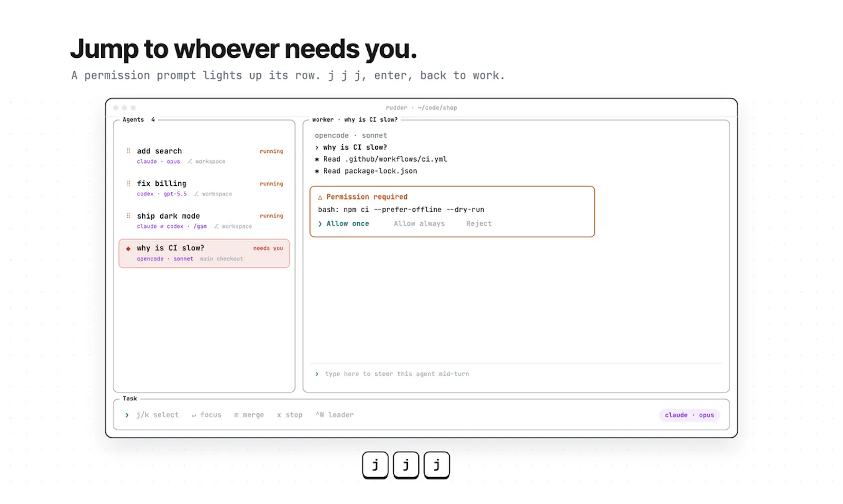Click the warning triangle icon beside 'Permission required'
The width and height of the screenshot is (843, 504).
[320, 197]
